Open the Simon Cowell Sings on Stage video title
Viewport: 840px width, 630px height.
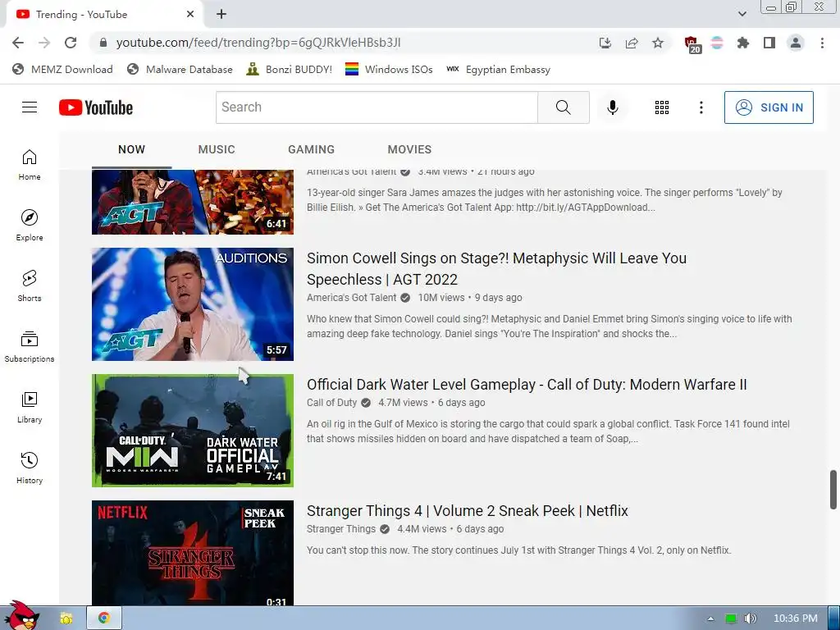[496, 269]
